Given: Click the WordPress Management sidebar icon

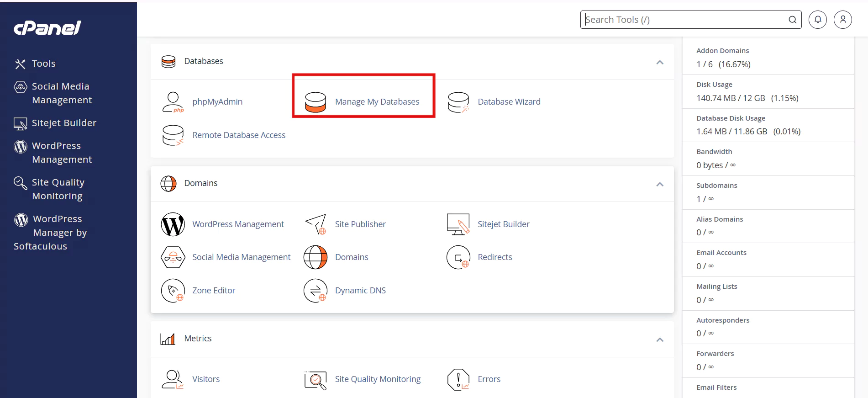Looking at the screenshot, I should [21, 147].
